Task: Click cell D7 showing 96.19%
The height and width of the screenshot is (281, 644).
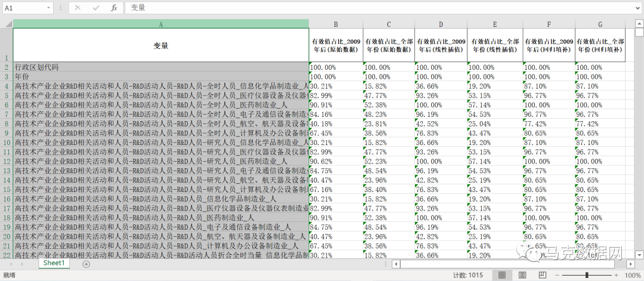Action: pos(441,114)
